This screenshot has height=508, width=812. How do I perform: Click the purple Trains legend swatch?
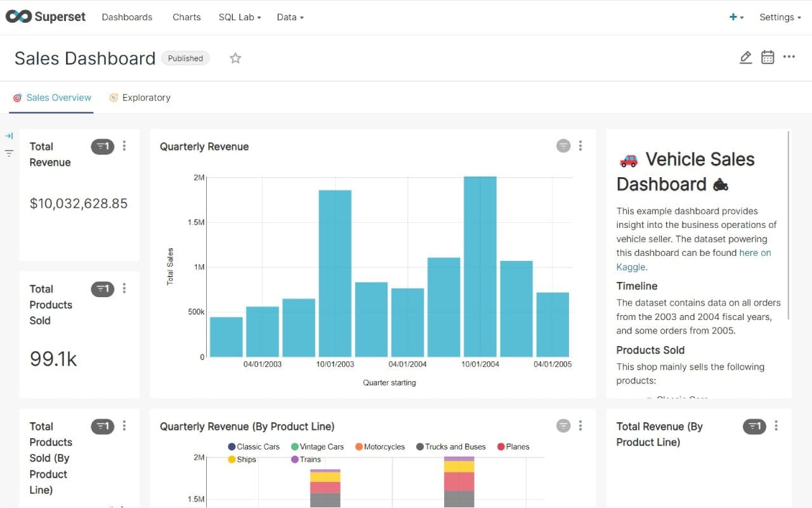point(295,459)
